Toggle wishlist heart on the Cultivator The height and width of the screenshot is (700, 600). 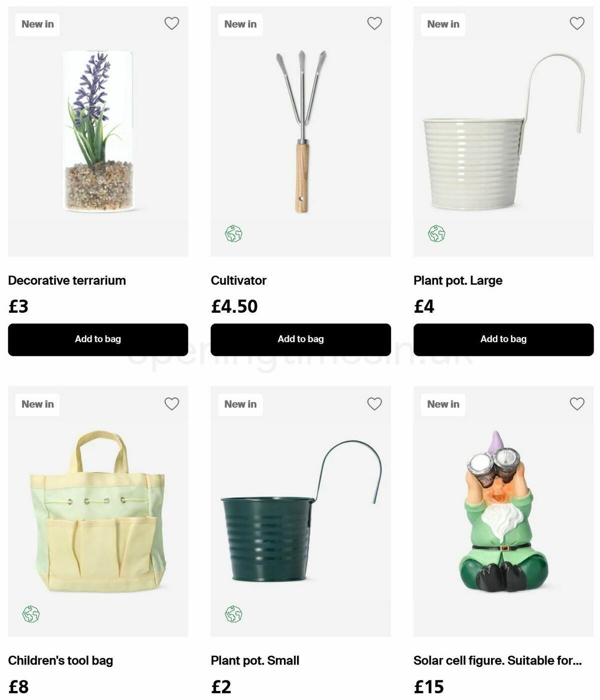click(374, 23)
